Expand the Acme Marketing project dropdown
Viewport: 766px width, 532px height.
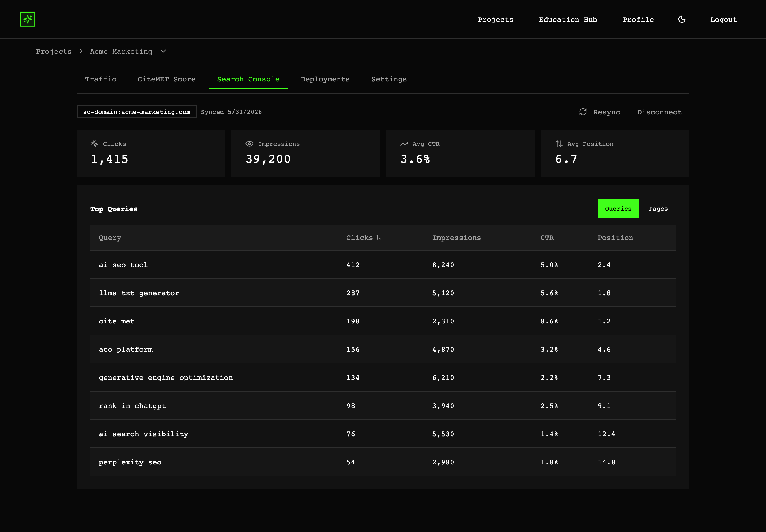pyautogui.click(x=163, y=51)
